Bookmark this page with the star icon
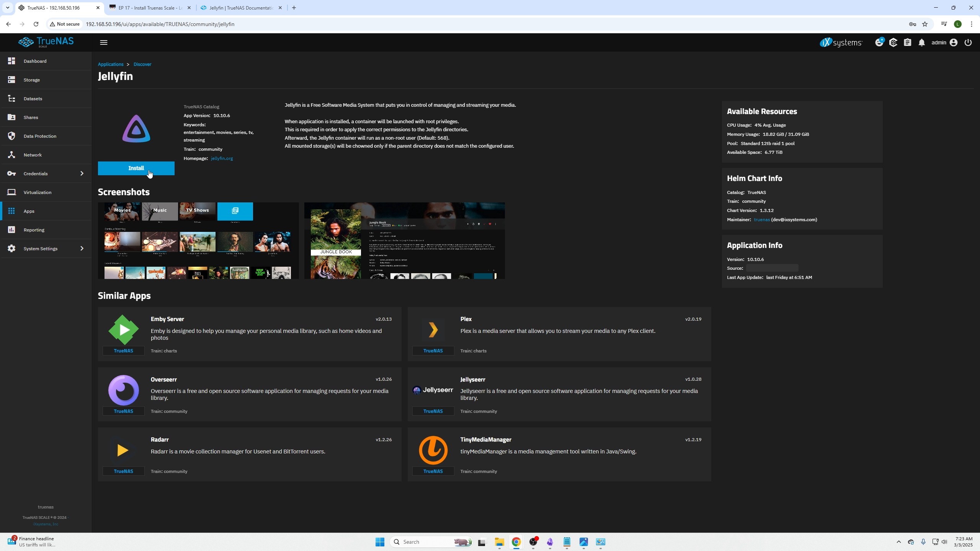This screenshot has width=980, height=551. (x=925, y=24)
